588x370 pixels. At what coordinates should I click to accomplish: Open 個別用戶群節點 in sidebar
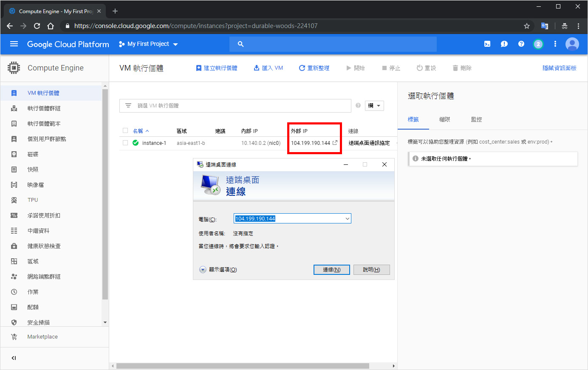pyautogui.click(x=51, y=139)
